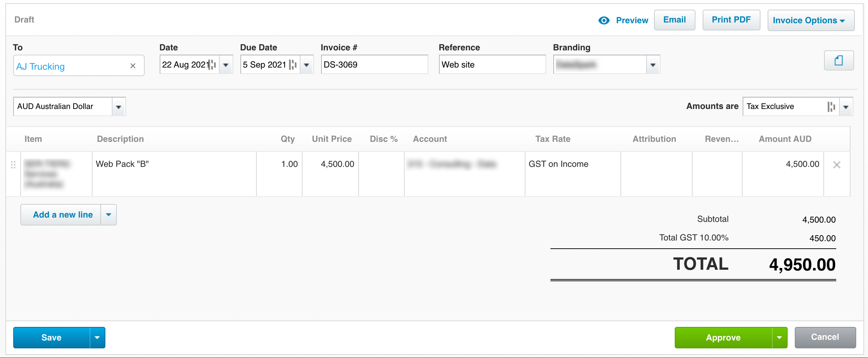Click the Print PDF button
Viewport: 868px width, 358px height.
point(731,20)
